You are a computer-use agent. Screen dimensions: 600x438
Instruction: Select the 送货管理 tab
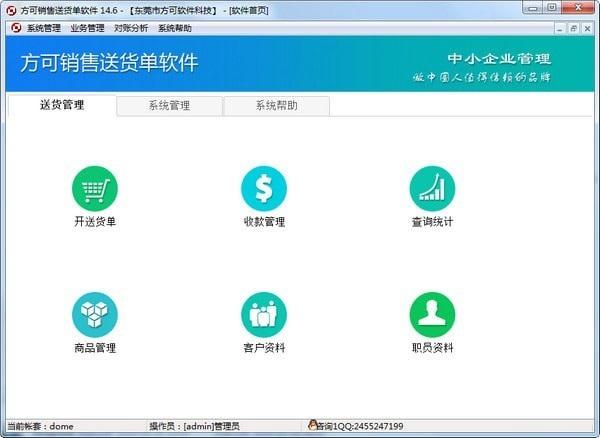[x=61, y=105]
